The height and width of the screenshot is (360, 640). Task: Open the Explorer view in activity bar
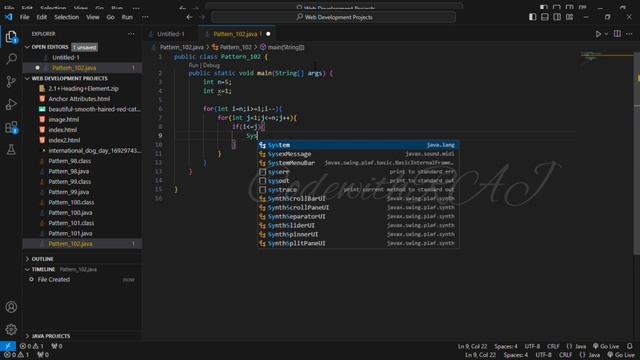pos(11,37)
